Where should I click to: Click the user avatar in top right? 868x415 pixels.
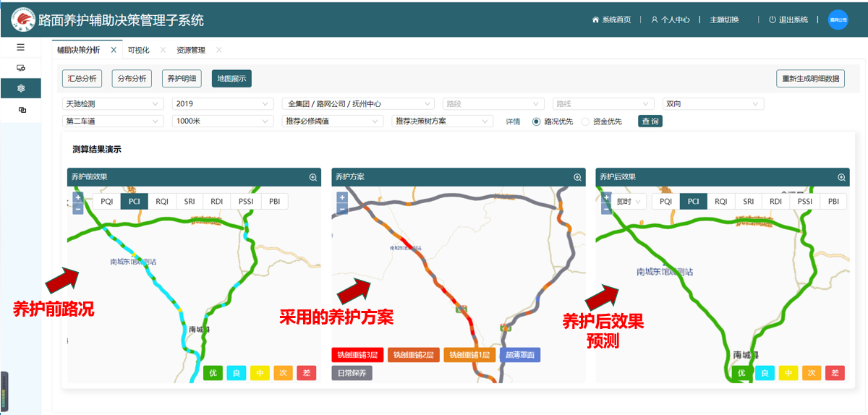(837, 20)
